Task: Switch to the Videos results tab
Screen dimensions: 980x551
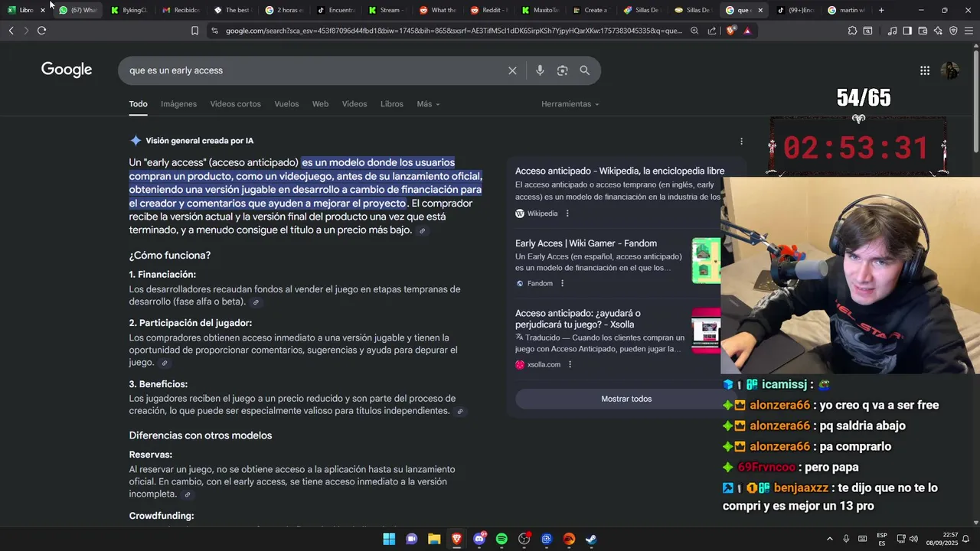Action: [x=354, y=104]
